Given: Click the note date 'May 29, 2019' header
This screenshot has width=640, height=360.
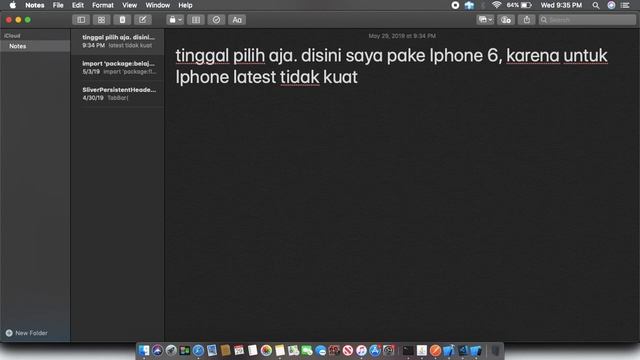Looking at the screenshot, I should [x=402, y=36].
